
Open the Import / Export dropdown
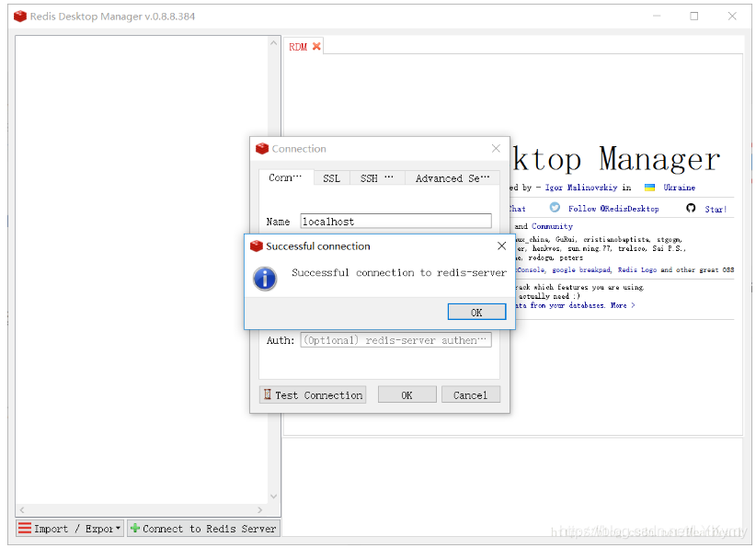(71, 529)
